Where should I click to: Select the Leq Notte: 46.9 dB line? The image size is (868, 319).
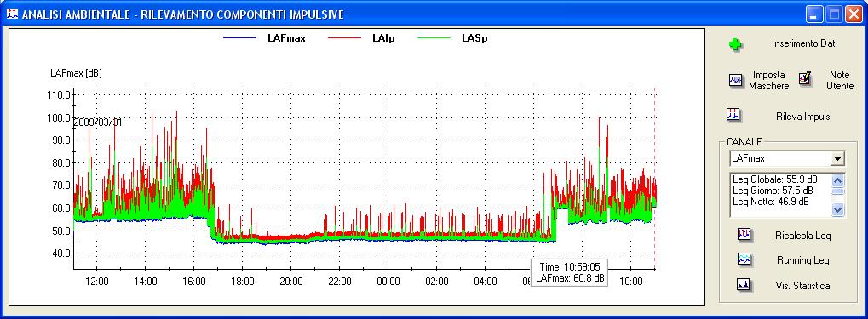pyautogui.click(x=771, y=202)
